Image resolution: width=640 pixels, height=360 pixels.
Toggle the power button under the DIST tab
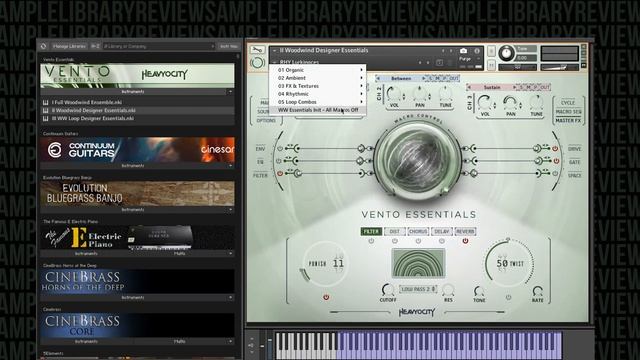click(395, 241)
